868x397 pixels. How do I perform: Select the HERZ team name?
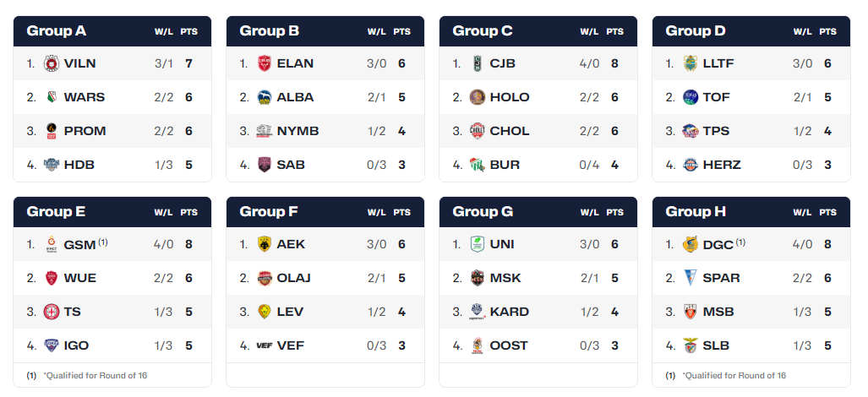(722, 165)
